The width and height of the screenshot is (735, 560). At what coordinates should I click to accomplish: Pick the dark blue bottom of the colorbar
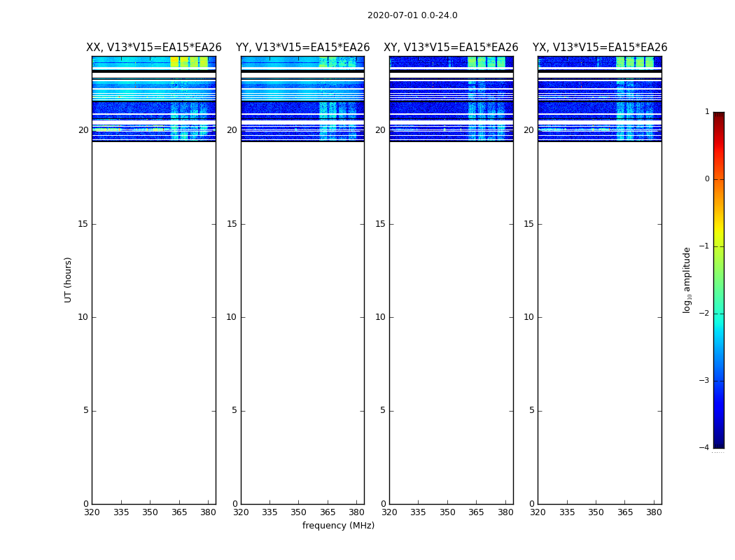pos(718,441)
